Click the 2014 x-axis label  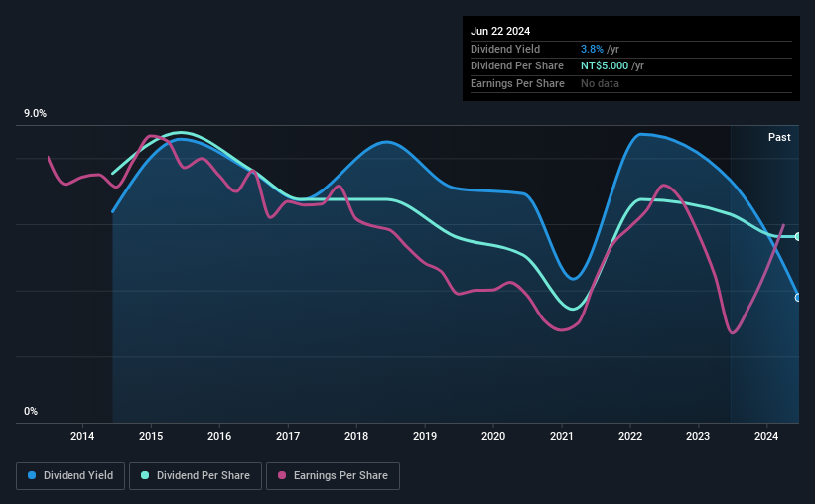[82, 436]
